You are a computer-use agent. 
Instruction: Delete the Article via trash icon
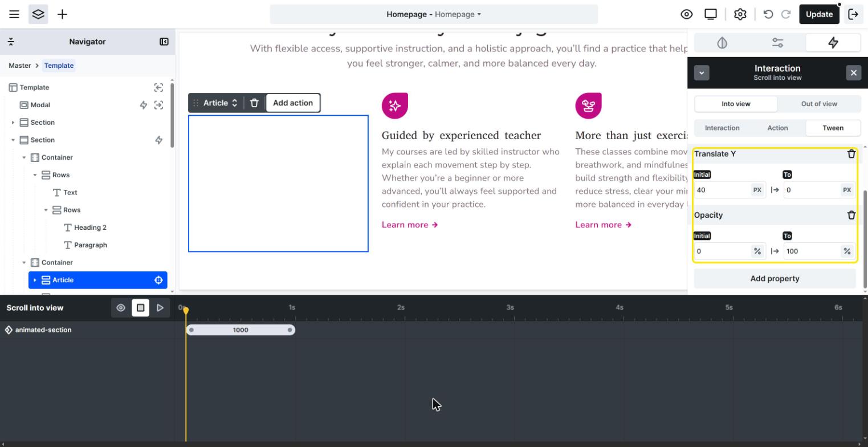[255, 103]
